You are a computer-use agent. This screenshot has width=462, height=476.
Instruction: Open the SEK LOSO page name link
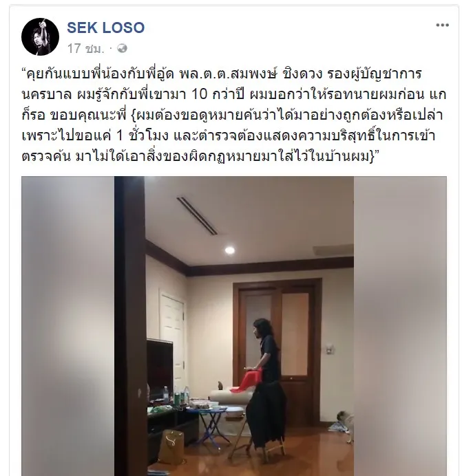click(x=105, y=28)
